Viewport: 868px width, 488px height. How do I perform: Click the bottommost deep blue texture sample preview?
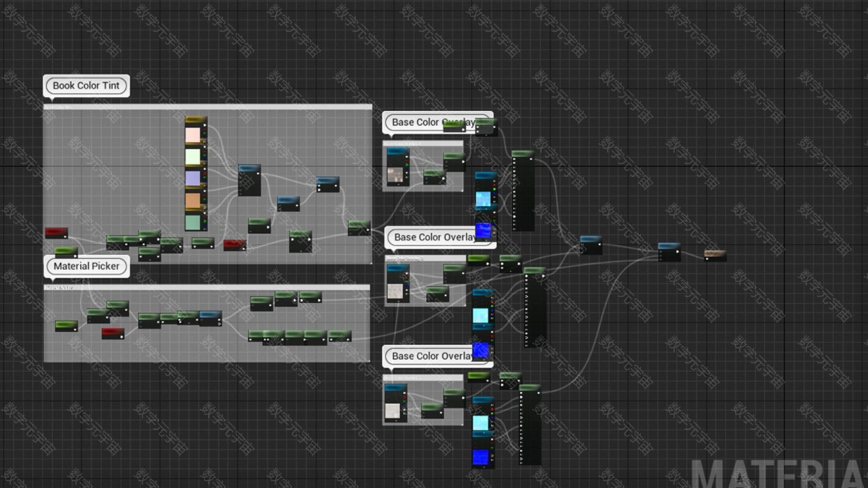click(x=480, y=457)
